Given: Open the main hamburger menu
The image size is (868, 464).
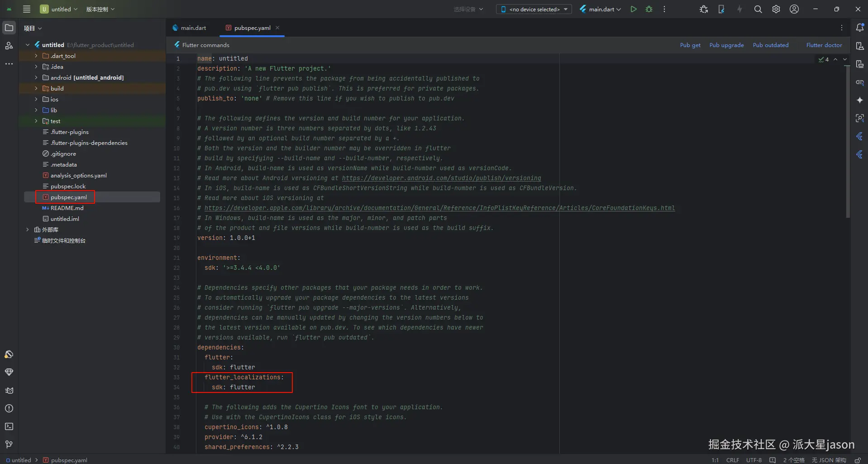Looking at the screenshot, I should (x=27, y=9).
